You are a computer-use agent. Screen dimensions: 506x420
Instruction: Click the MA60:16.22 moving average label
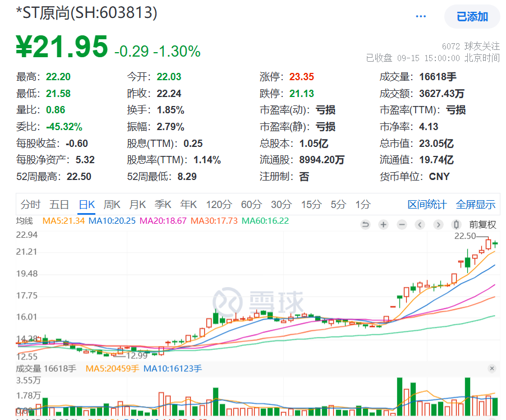pyautogui.click(x=265, y=221)
